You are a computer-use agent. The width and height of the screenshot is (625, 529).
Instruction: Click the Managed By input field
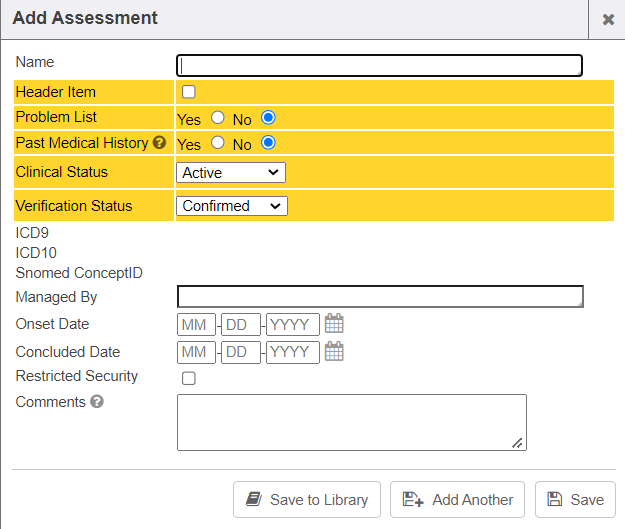[x=379, y=297]
